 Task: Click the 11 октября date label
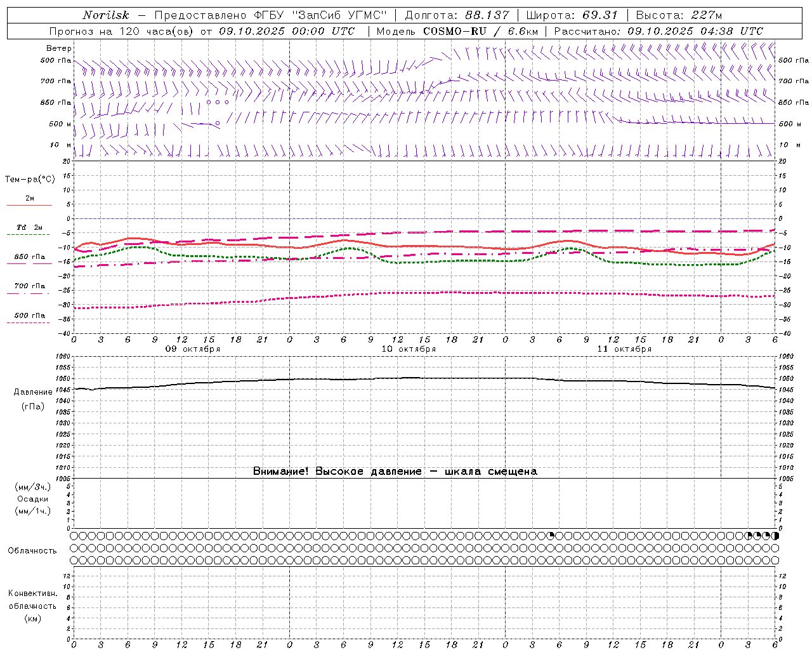point(624,349)
